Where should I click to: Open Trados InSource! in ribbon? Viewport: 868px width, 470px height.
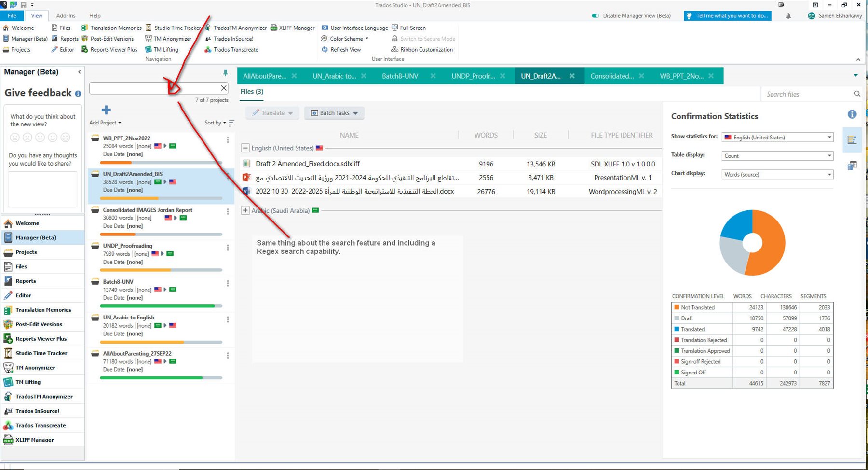[229, 39]
